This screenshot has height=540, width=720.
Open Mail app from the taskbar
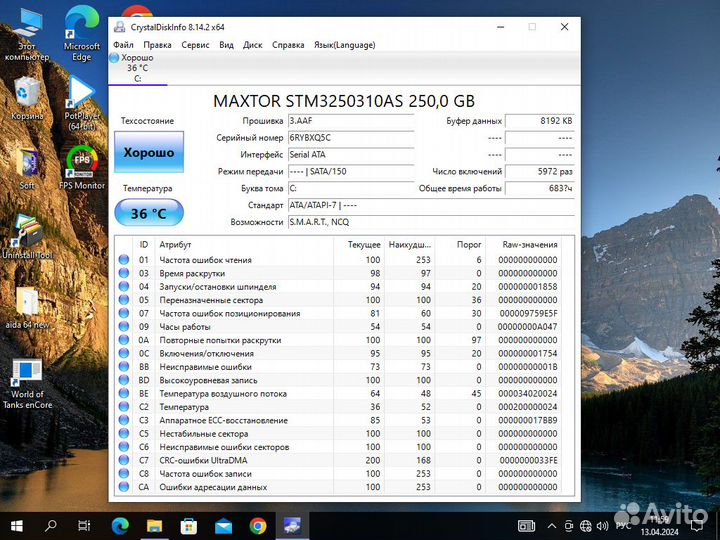coord(223,526)
